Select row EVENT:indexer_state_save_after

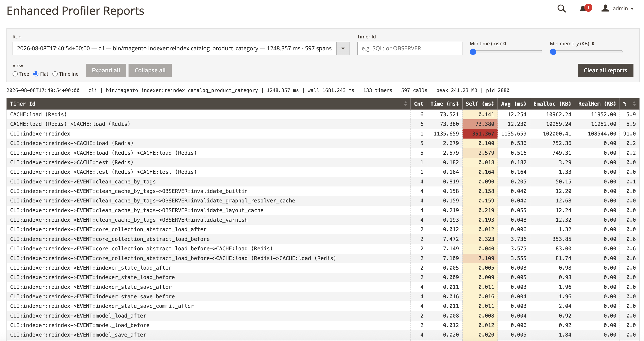click(323, 287)
